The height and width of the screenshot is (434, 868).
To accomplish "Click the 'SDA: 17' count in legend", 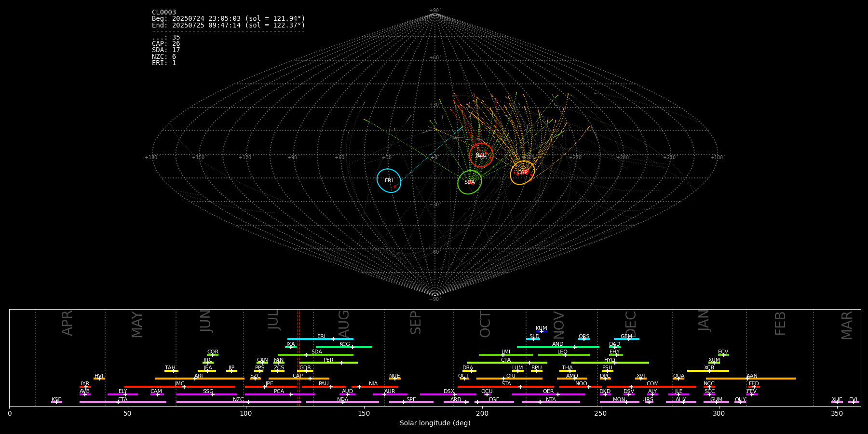I will coord(166,50).
